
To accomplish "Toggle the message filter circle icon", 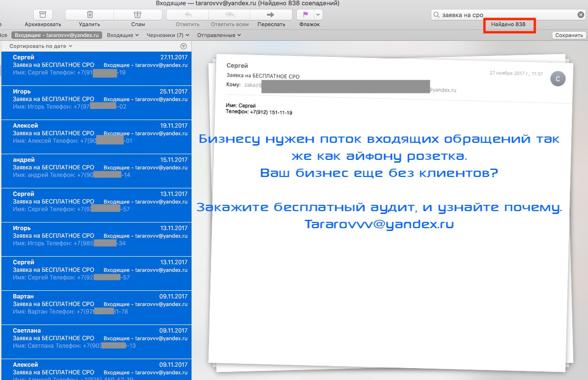I will (184, 46).
